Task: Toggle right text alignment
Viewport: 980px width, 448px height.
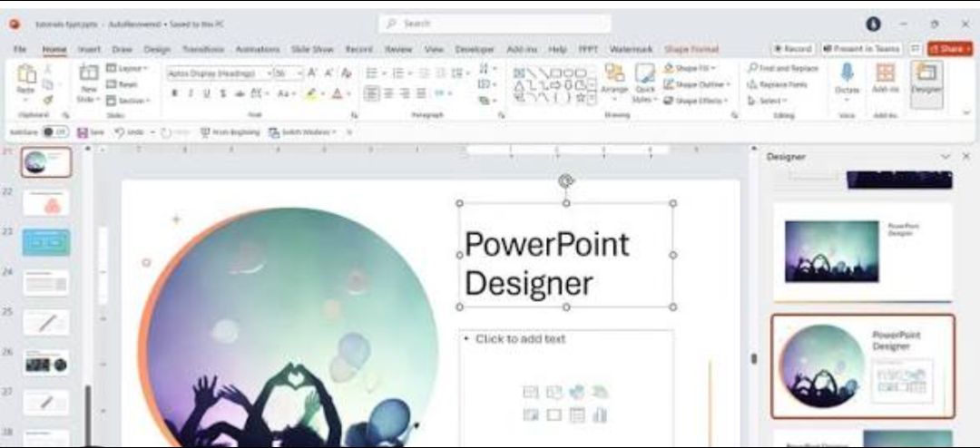Action: point(405,93)
